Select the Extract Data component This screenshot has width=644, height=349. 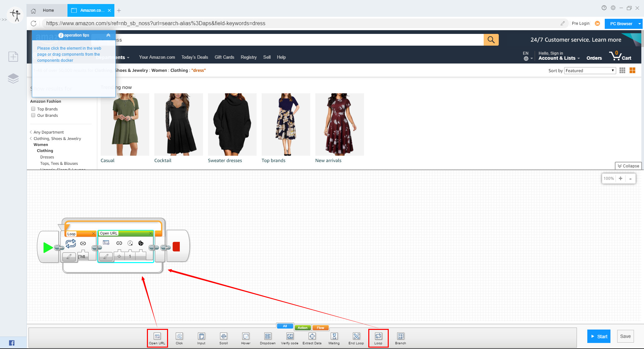pos(312,338)
